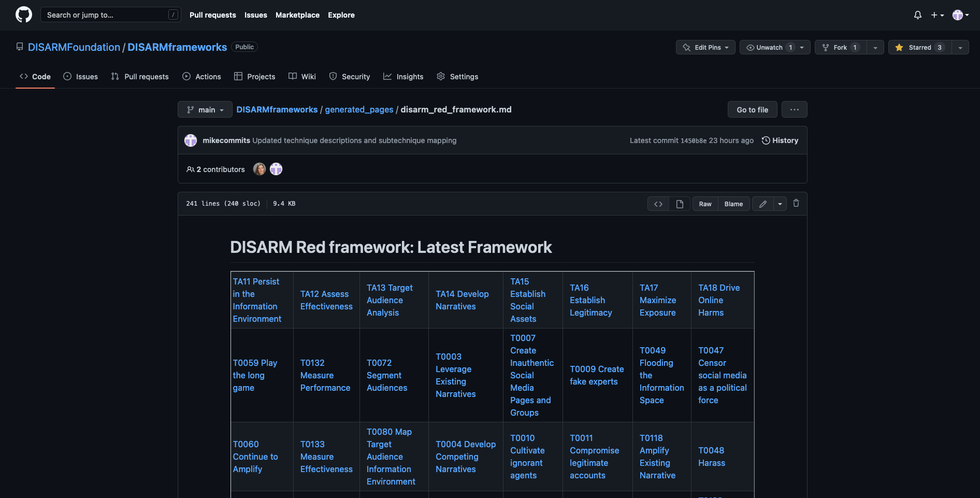Viewport: 980px width, 498px height.
Task: Open TA13 Target Audience Analysis
Action: tap(390, 300)
